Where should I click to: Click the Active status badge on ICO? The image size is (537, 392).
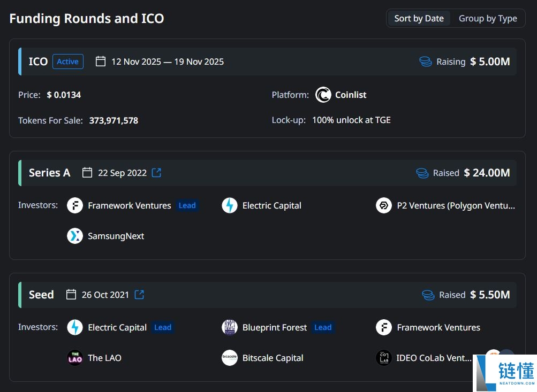[x=68, y=62]
